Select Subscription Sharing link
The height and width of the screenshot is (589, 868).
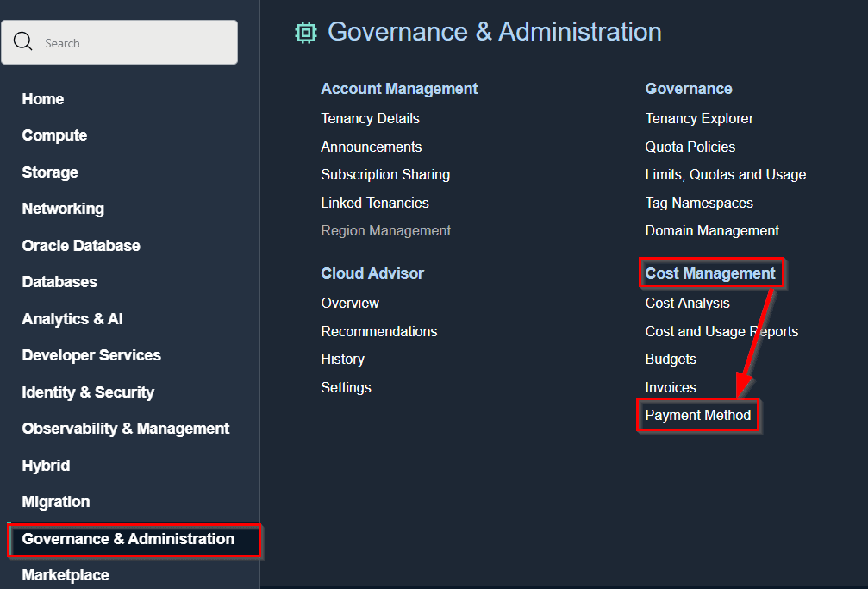(x=385, y=174)
